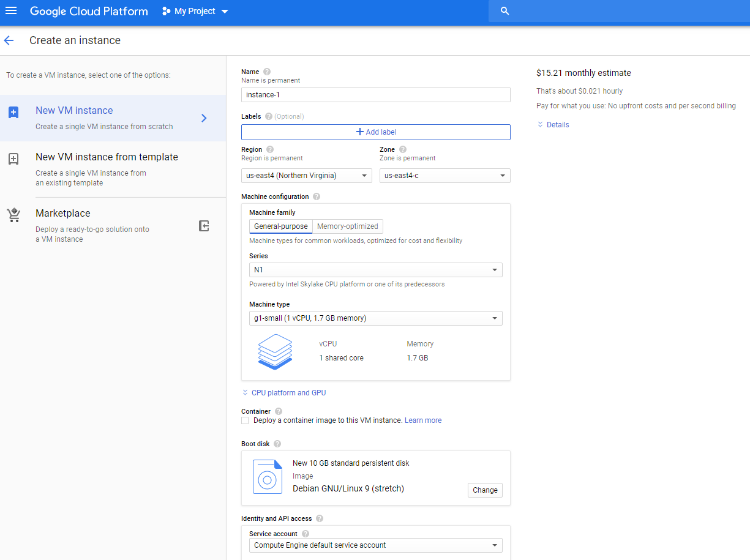Click the help icon next to Machine configuration
The image size is (750, 560).
(x=316, y=196)
